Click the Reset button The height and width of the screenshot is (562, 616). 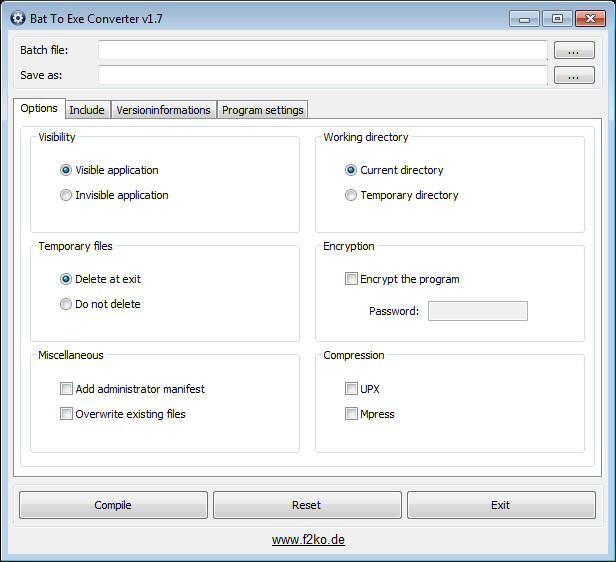pyautogui.click(x=307, y=505)
